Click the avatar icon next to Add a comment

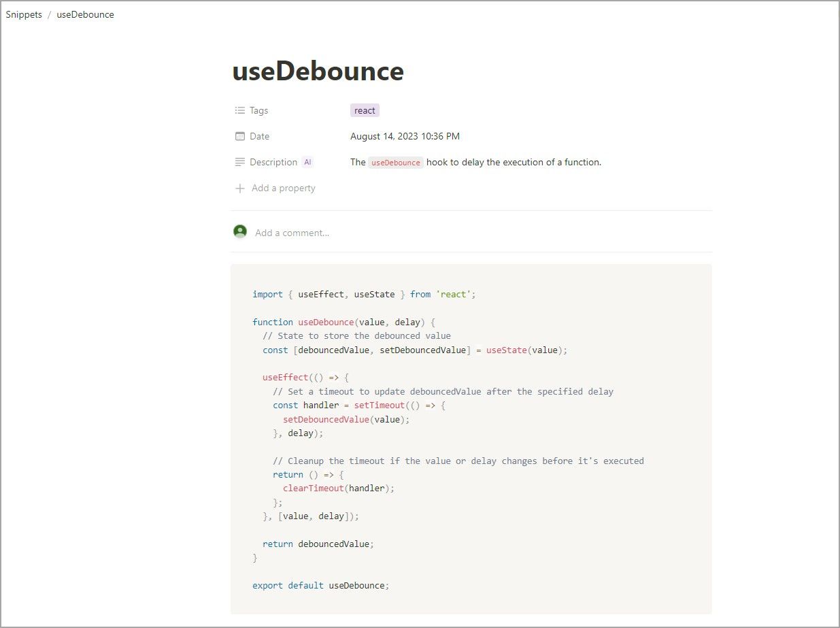pyautogui.click(x=240, y=231)
